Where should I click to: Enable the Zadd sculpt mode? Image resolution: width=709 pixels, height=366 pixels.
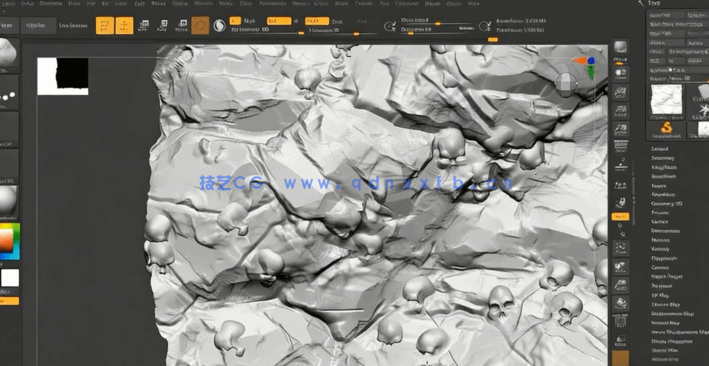(x=317, y=21)
